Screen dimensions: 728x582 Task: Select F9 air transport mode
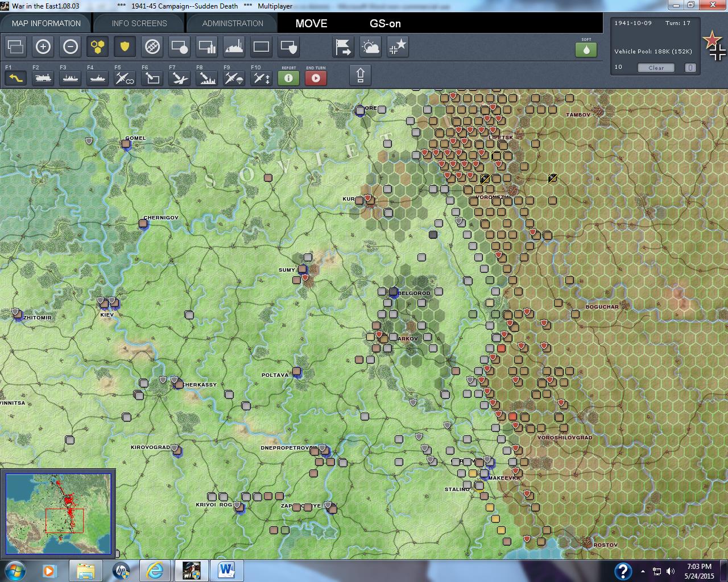click(234, 77)
